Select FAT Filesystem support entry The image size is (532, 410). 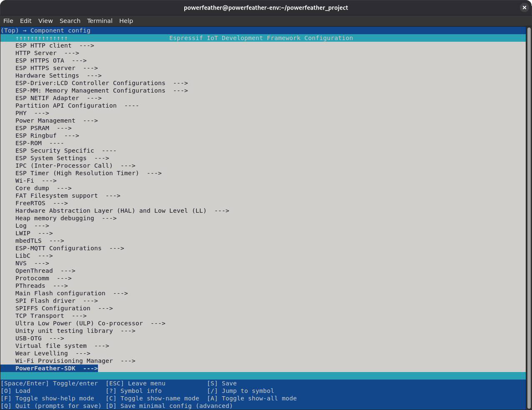tap(68, 196)
